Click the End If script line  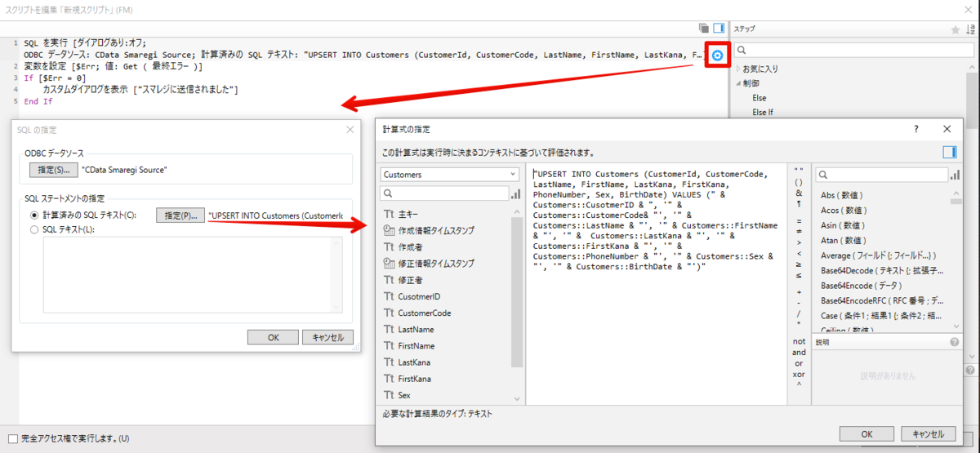coord(38,101)
